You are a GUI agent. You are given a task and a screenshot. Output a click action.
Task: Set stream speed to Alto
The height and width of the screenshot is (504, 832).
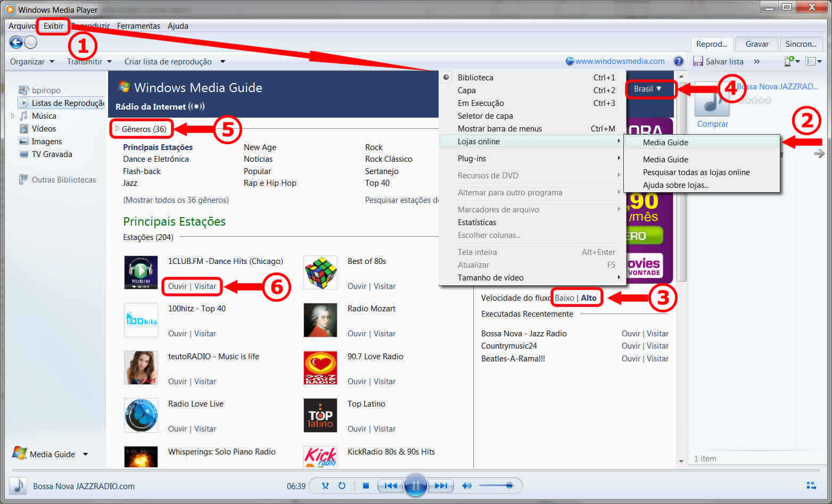coord(589,298)
